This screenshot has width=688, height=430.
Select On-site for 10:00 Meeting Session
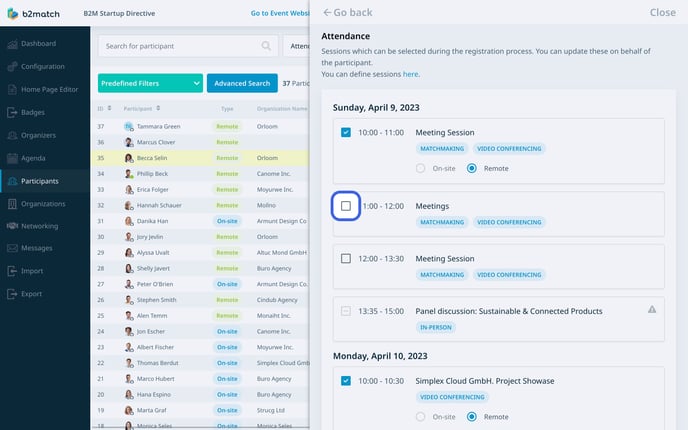click(x=420, y=168)
